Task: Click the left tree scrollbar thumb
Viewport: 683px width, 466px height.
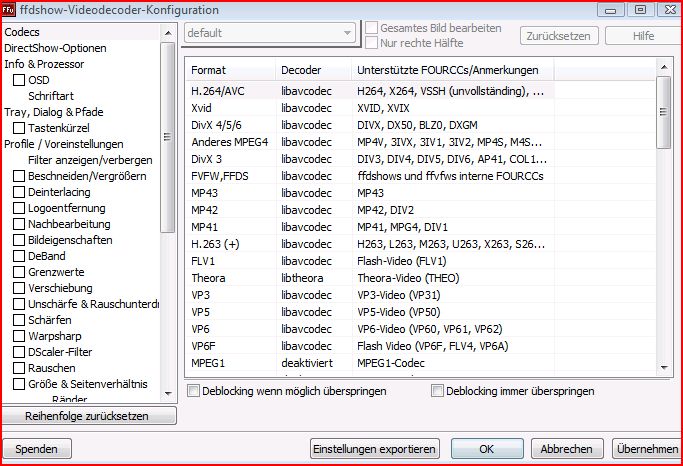Action: click(168, 137)
